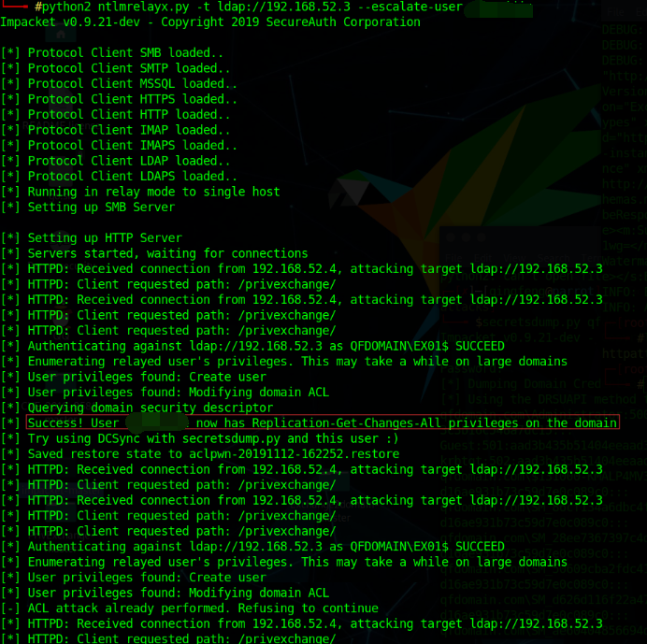Click the python2 ntlmrelayx.py command line
The height and width of the screenshot is (644, 647).
[x=249, y=7]
